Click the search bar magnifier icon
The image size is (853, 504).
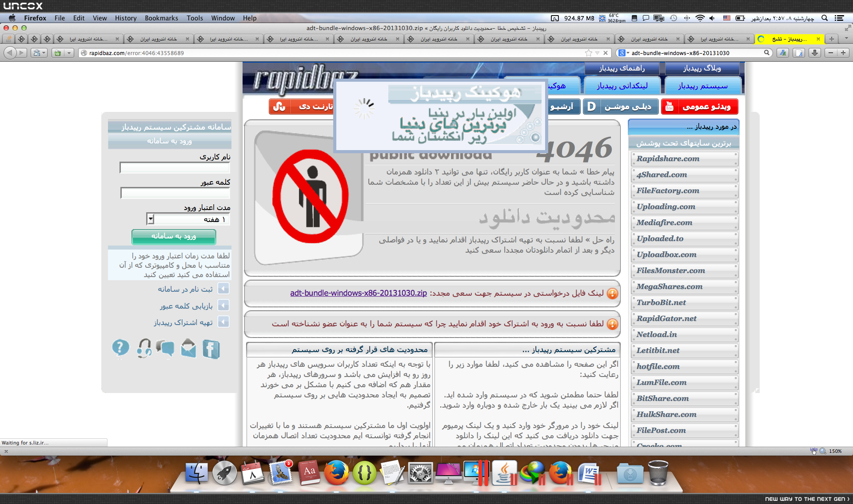point(767,53)
